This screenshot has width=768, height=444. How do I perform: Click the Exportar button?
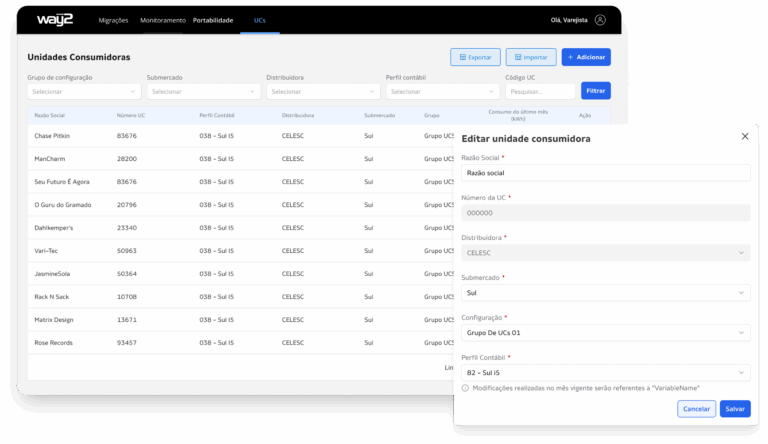[475, 57]
